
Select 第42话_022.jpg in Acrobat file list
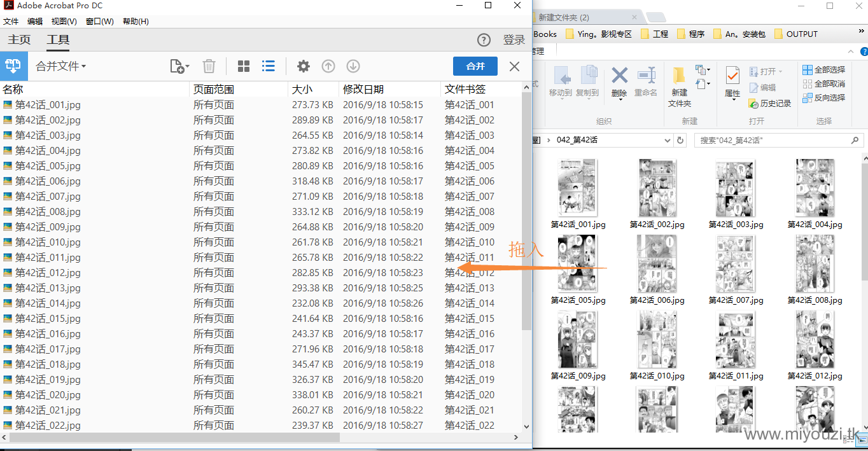click(x=48, y=426)
